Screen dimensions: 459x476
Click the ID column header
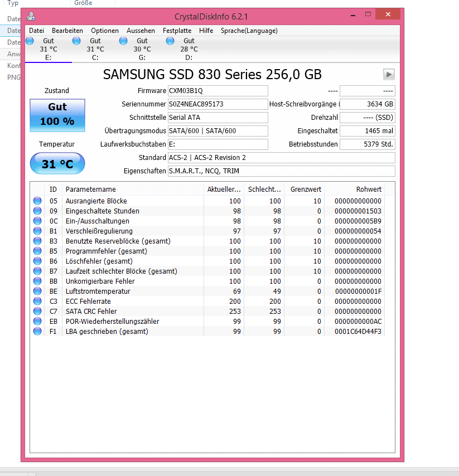53,189
